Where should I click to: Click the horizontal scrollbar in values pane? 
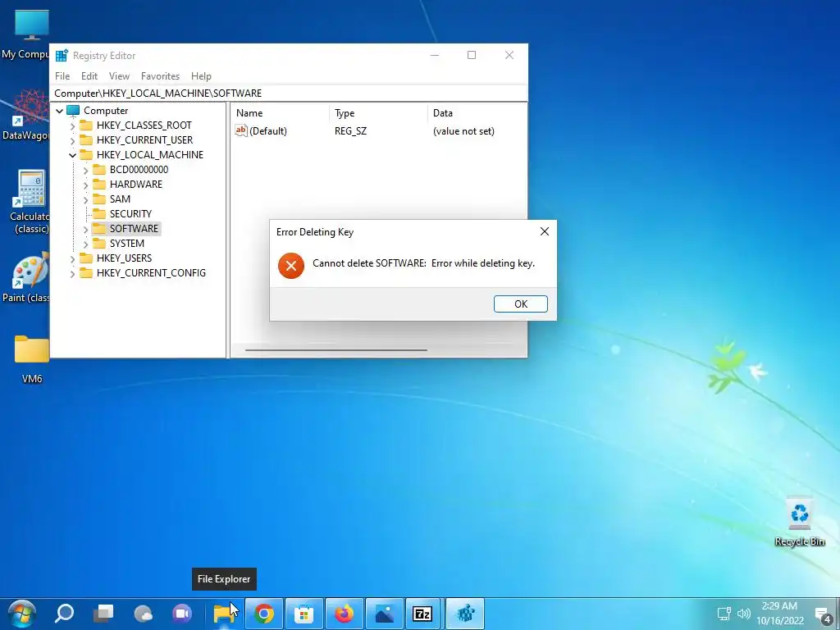click(336, 350)
